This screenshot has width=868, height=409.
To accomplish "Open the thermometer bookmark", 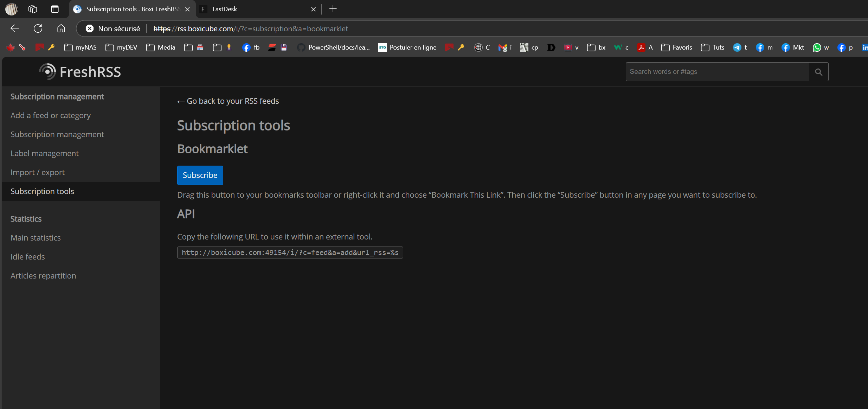I will pyautogui.click(x=22, y=47).
